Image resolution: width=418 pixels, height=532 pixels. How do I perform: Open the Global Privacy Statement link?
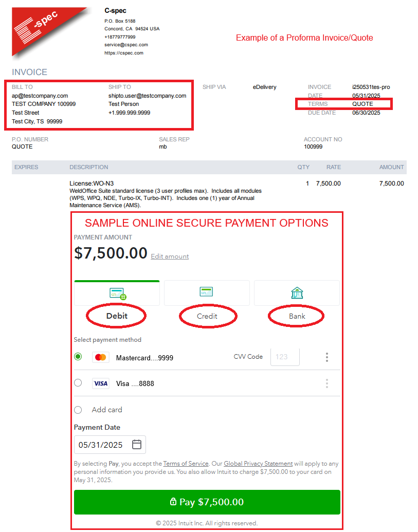[258, 464]
